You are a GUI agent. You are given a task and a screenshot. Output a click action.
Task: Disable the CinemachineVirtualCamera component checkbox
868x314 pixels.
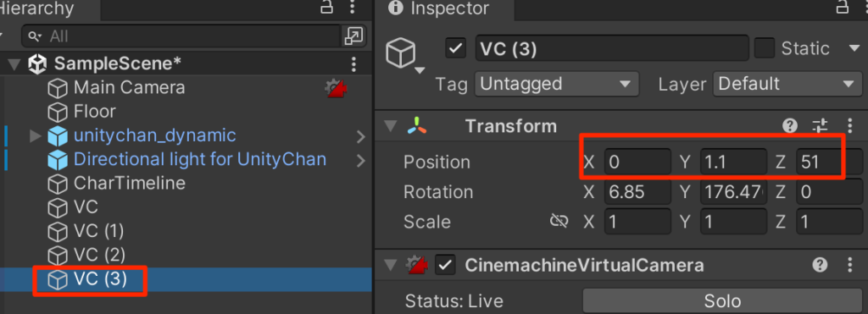click(x=446, y=266)
